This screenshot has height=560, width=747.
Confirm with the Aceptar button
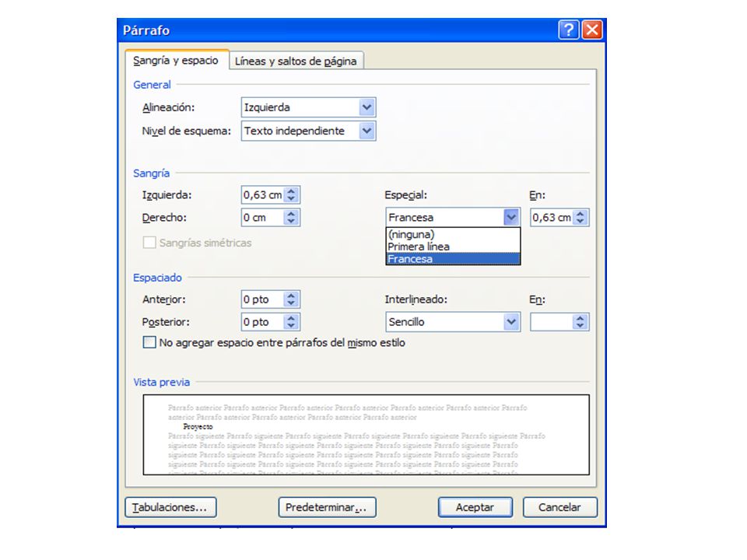click(x=475, y=508)
